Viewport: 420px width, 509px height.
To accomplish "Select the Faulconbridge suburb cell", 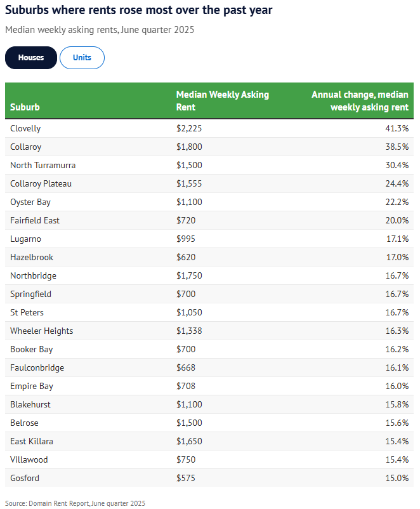I will [x=37, y=367].
